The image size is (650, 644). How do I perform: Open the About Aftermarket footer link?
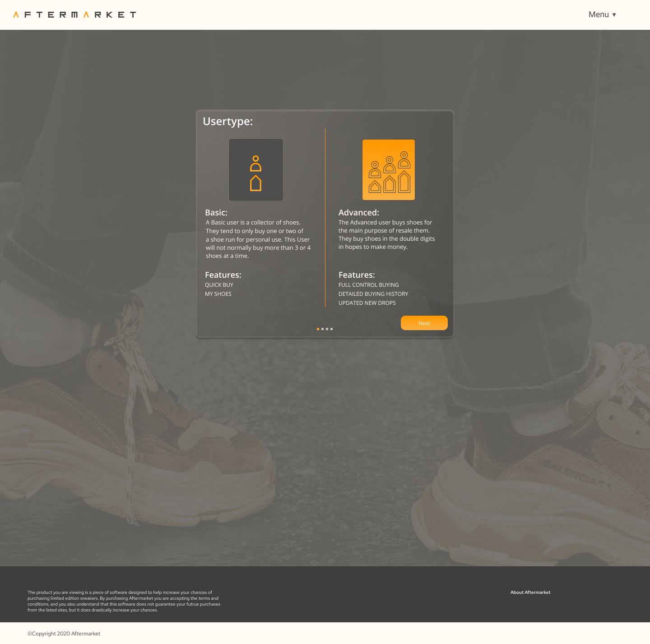coord(530,593)
